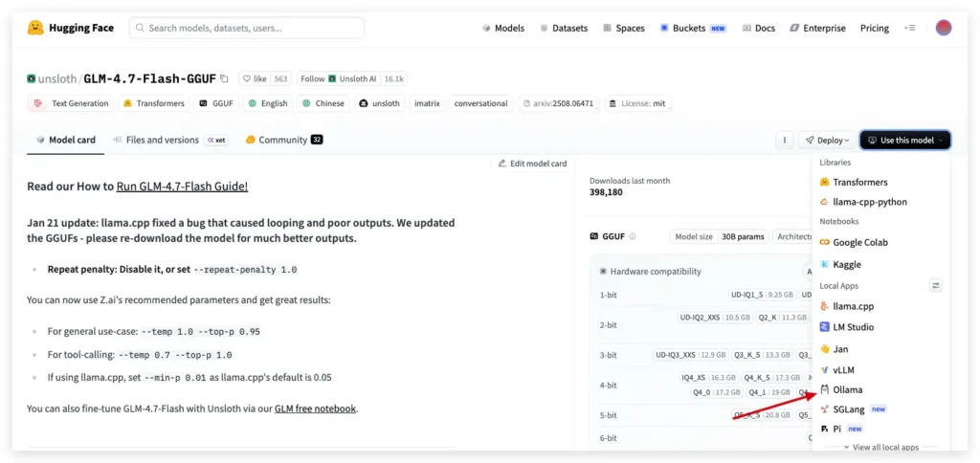980x463 pixels.
Task: Open local apps settings sliders icon
Action: [936, 285]
